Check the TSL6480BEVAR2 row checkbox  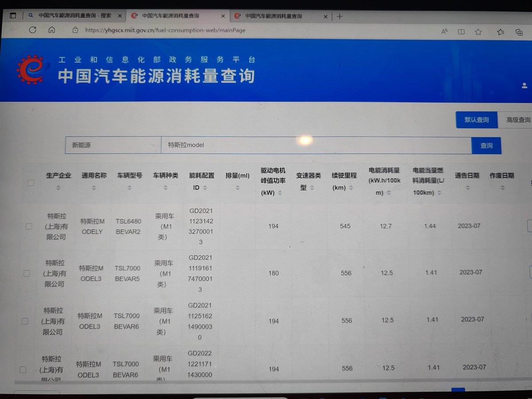coord(29,226)
